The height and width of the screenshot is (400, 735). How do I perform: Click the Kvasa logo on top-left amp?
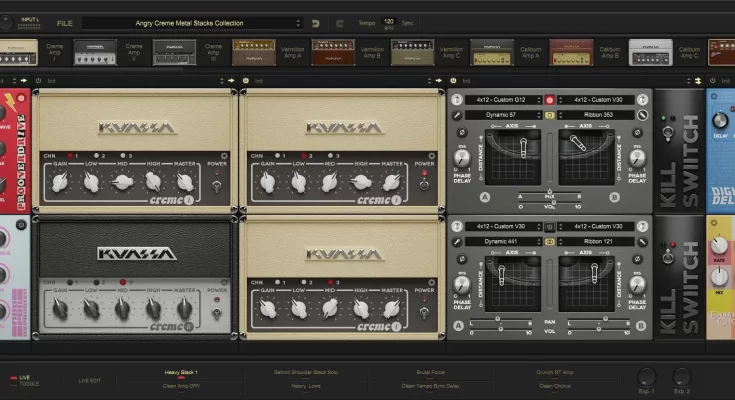[136, 128]
